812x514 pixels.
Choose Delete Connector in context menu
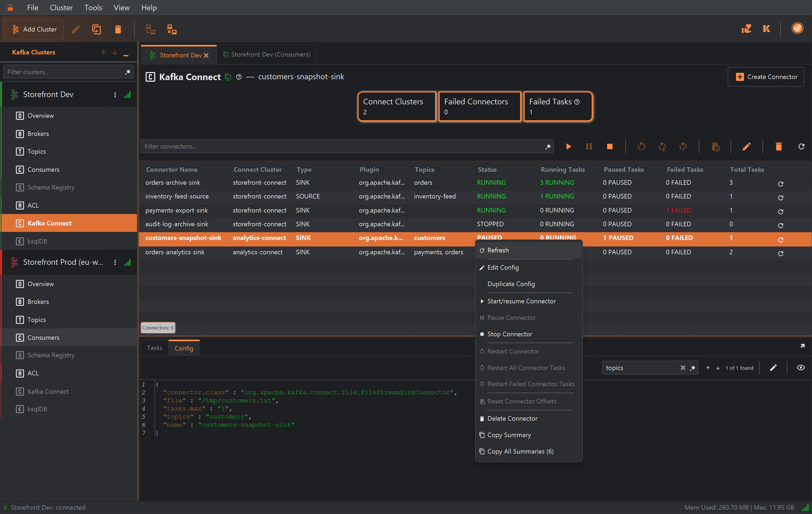point(528,418)
